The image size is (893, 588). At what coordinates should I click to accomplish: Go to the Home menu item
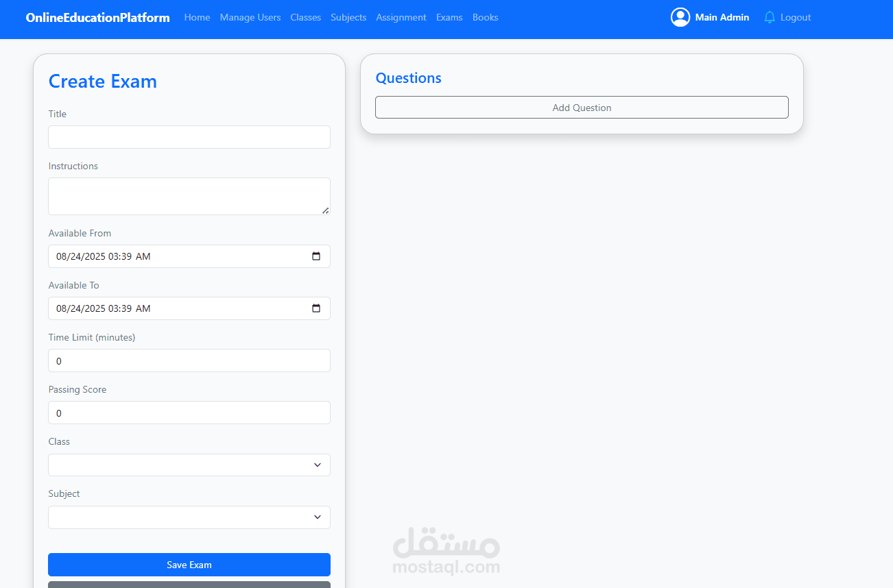198,17
